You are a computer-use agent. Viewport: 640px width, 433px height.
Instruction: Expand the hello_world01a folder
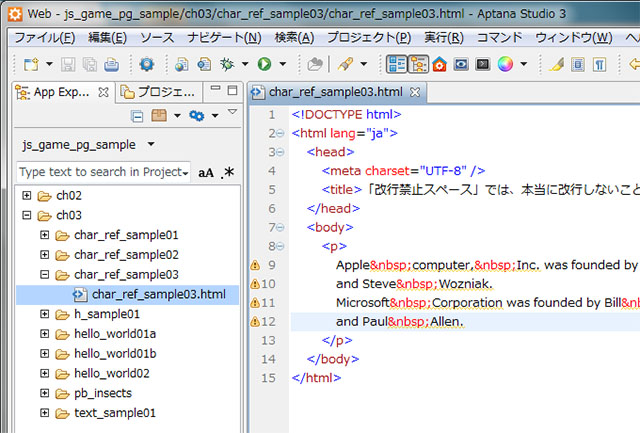point(44,334)
